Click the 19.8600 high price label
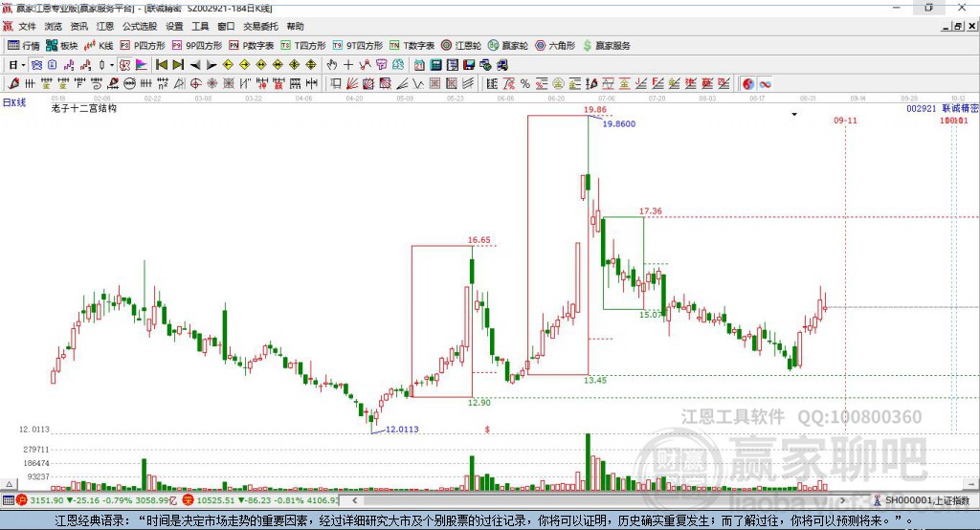Viewport: 980px width, 530px height. pos(619,123)
